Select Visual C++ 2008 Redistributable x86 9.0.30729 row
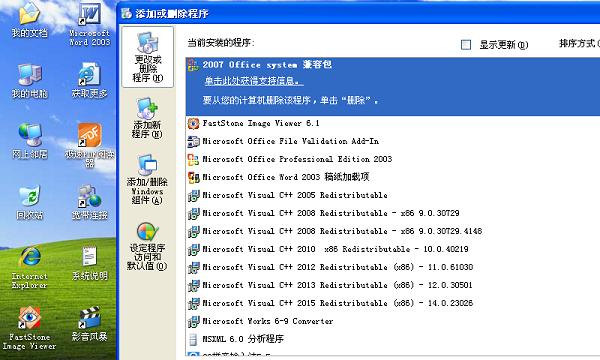The height and width of the screenshot is (360, 600). (393, 213)
